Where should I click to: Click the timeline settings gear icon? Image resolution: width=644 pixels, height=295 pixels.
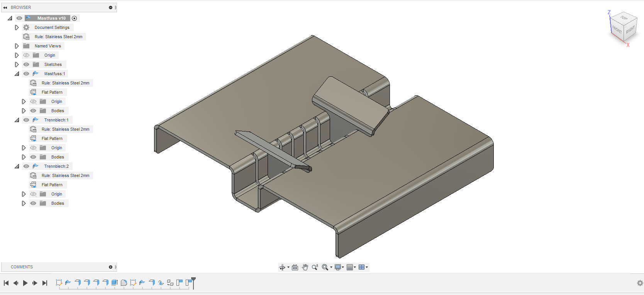(x=640, y=283)
